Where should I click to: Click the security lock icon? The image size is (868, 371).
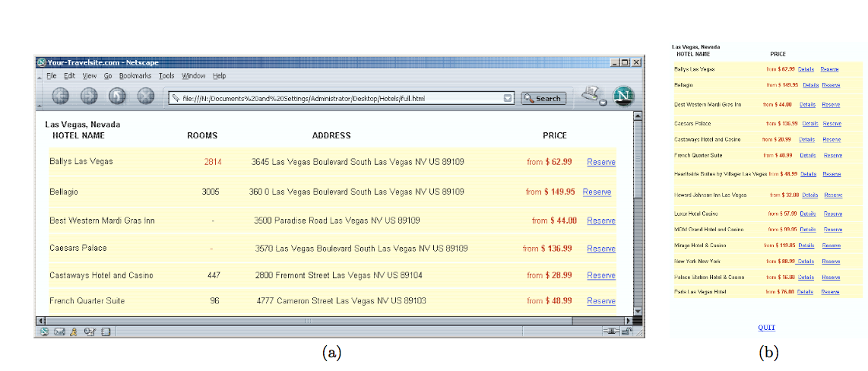tap(626, 331)
